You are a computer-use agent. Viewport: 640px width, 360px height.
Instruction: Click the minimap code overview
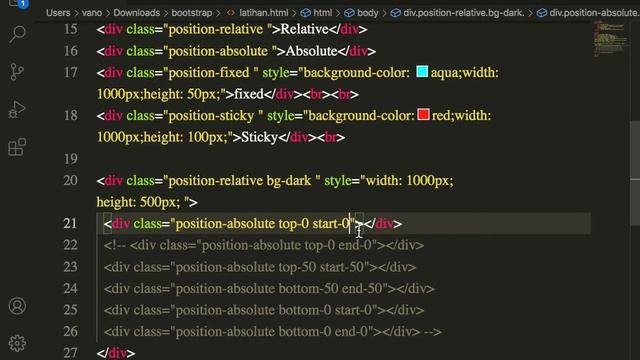[x=609, y=39]
